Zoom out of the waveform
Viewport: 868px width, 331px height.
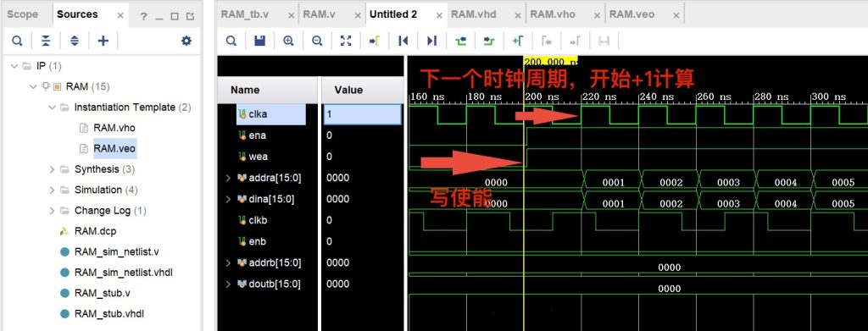point(317,41)
